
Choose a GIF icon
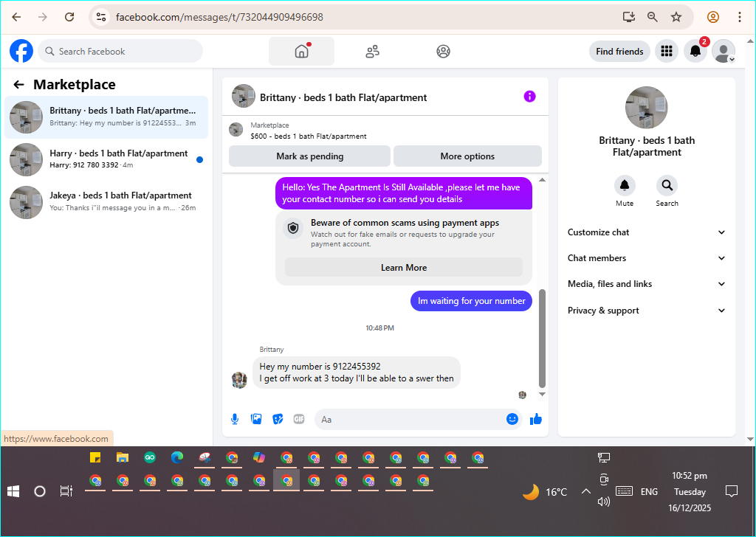(299, 419)
